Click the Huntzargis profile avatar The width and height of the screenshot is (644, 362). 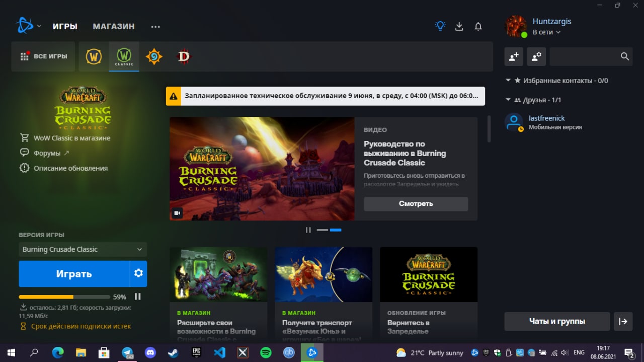point(516,26)
